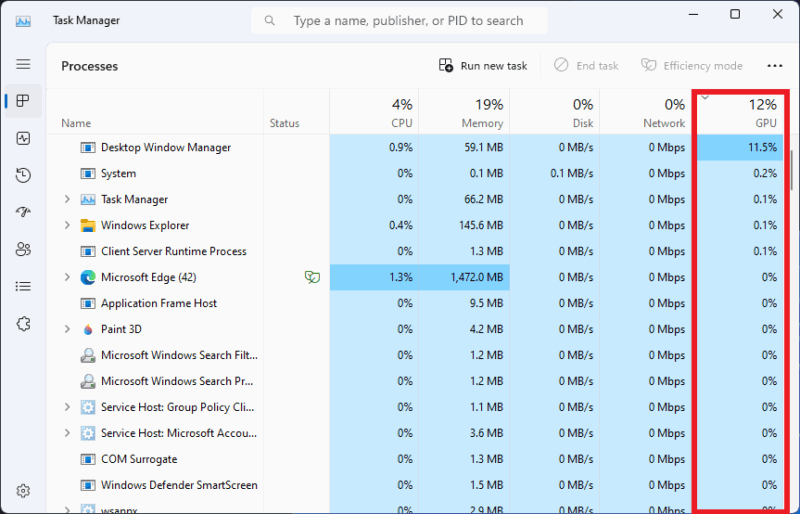Click the three-dot more options button

[774, 66]
